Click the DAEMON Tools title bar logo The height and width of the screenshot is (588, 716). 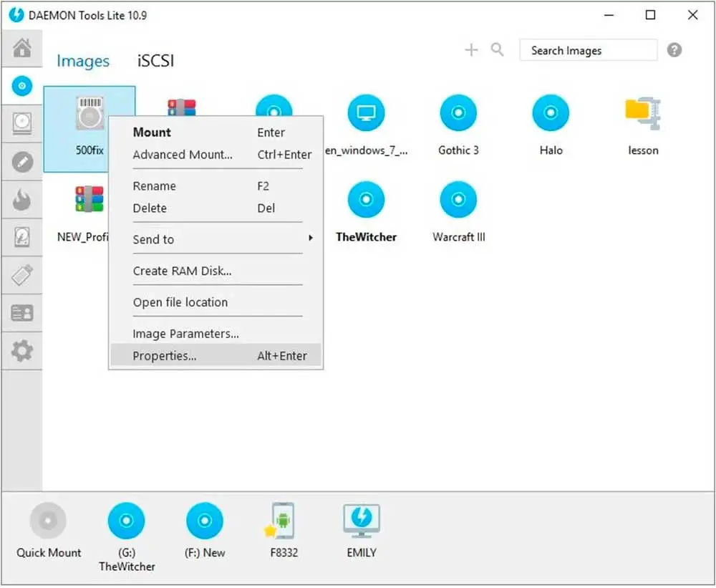[x=16, y=15]
